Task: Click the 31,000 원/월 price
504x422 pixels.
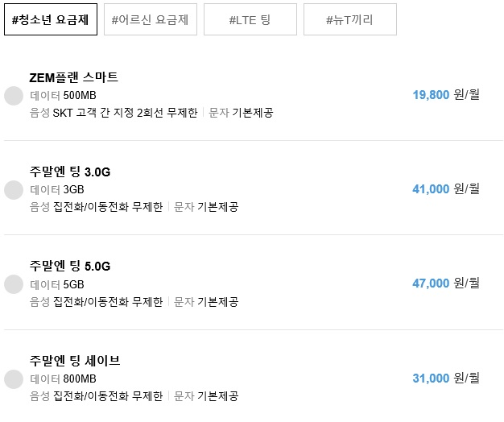Action: (x=446, y=378)
